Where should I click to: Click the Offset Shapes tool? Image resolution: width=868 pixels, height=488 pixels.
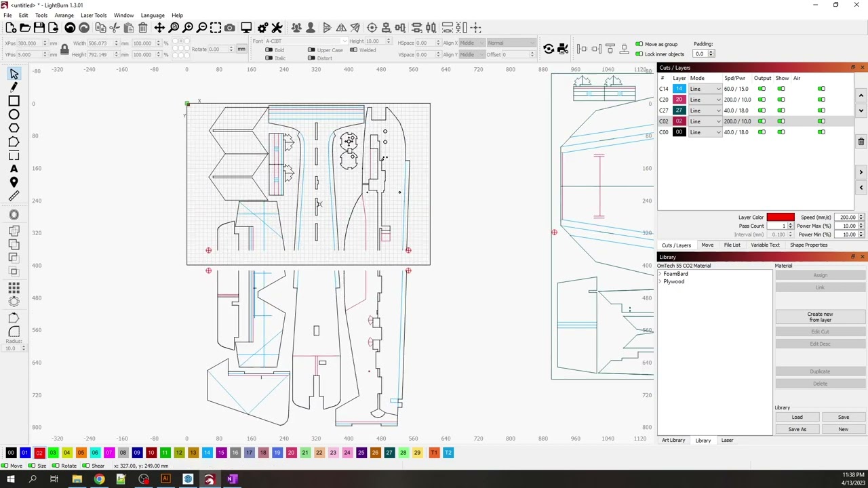[14, 215]
